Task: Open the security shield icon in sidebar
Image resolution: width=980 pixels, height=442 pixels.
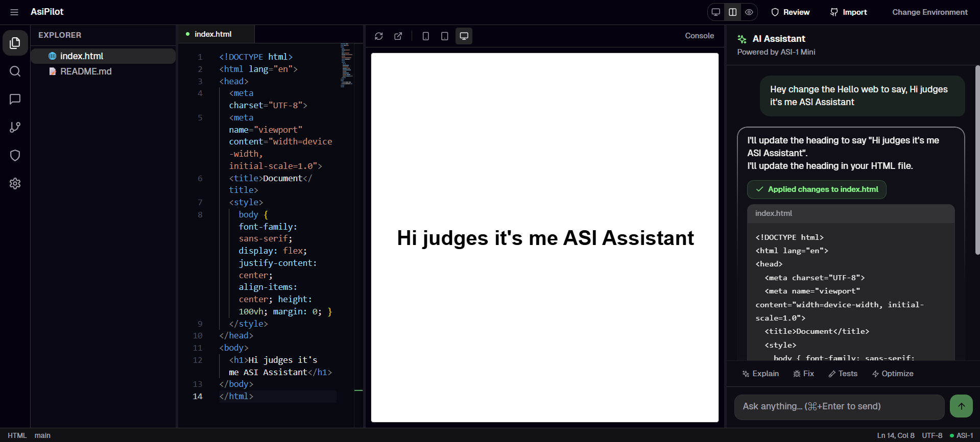Action: [15, 155]
